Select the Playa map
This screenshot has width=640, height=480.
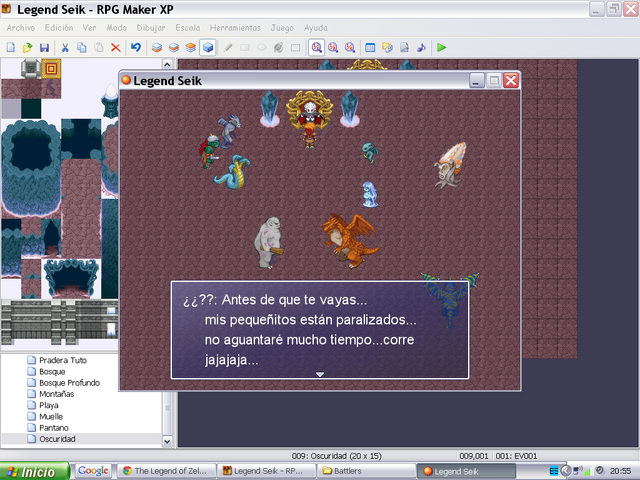tap(49, 405)
